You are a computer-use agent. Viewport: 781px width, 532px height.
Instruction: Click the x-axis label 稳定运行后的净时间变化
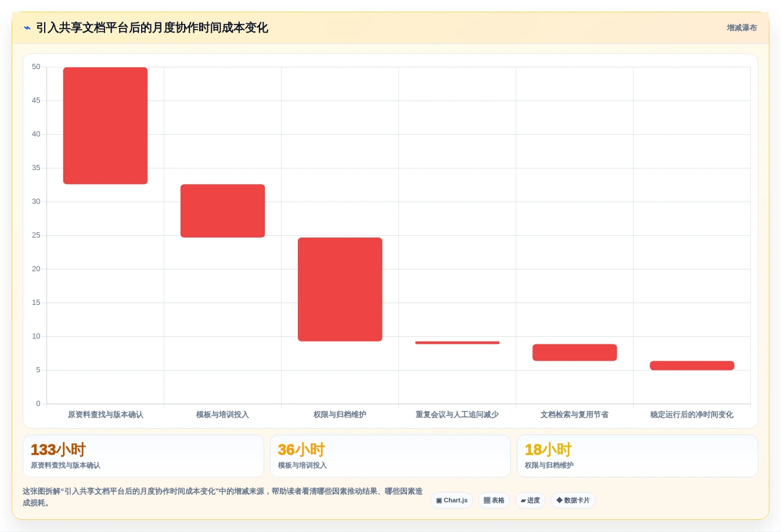click(x=692, y=415)
